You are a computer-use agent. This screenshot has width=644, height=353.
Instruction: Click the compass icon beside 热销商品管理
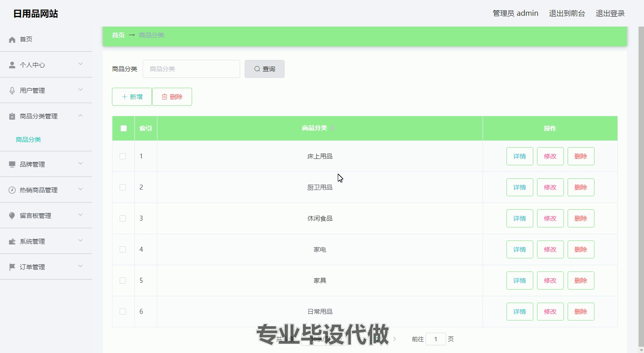pyautogui.click(x=12, y=190)
